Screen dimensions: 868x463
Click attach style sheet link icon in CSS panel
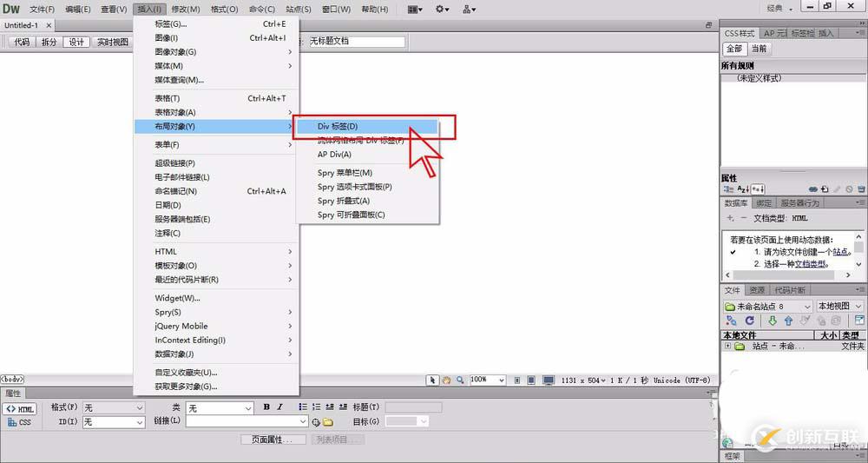[813, 189]
